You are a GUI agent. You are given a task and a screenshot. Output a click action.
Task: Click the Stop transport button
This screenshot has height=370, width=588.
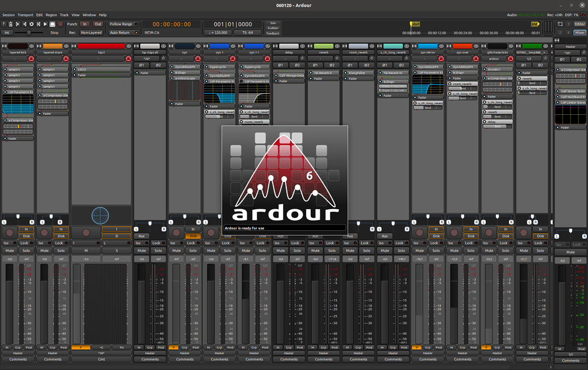pyautogui.click(x=52, y=24)
